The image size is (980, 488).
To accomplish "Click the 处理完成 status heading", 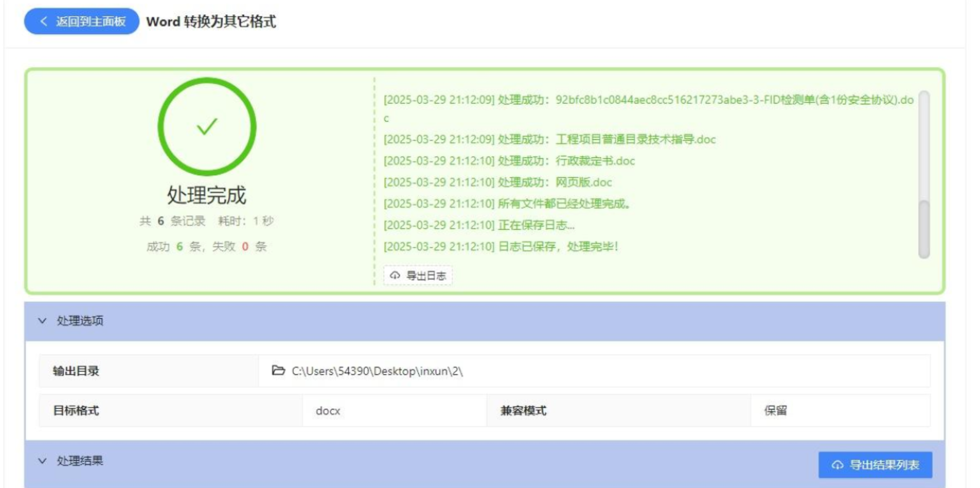I will pyautogui.click(x=207, y=195).
